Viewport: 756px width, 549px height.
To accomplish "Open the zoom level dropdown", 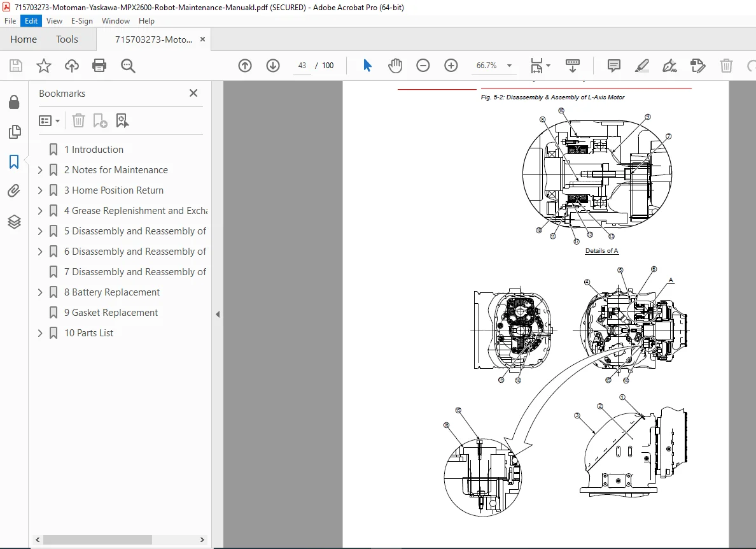I will point(509,66).
